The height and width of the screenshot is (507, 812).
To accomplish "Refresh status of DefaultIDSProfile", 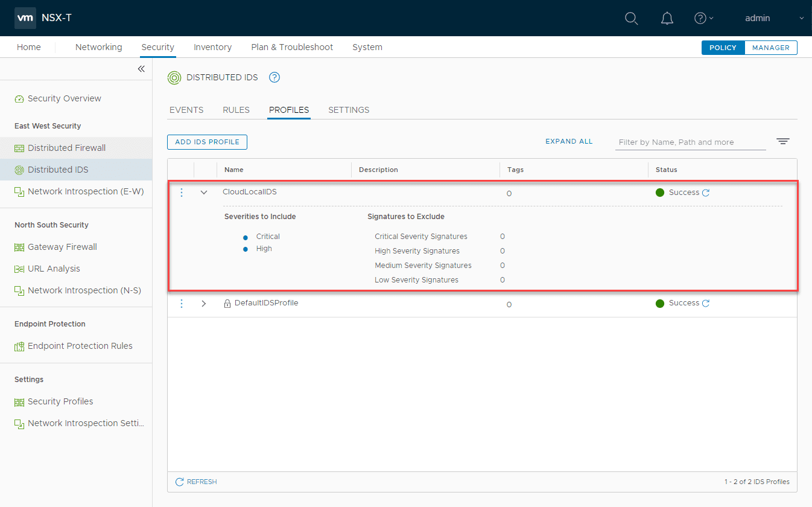I will pos(706,304).
